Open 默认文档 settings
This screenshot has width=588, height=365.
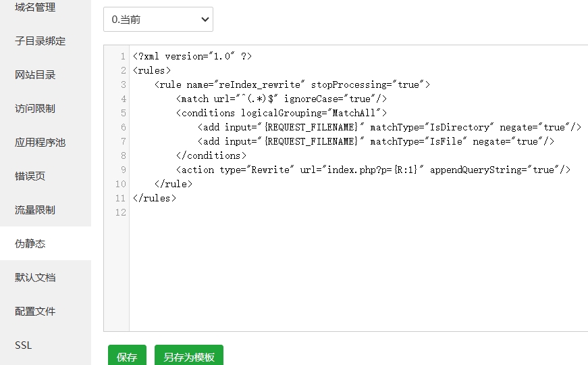tap(35, 278)
